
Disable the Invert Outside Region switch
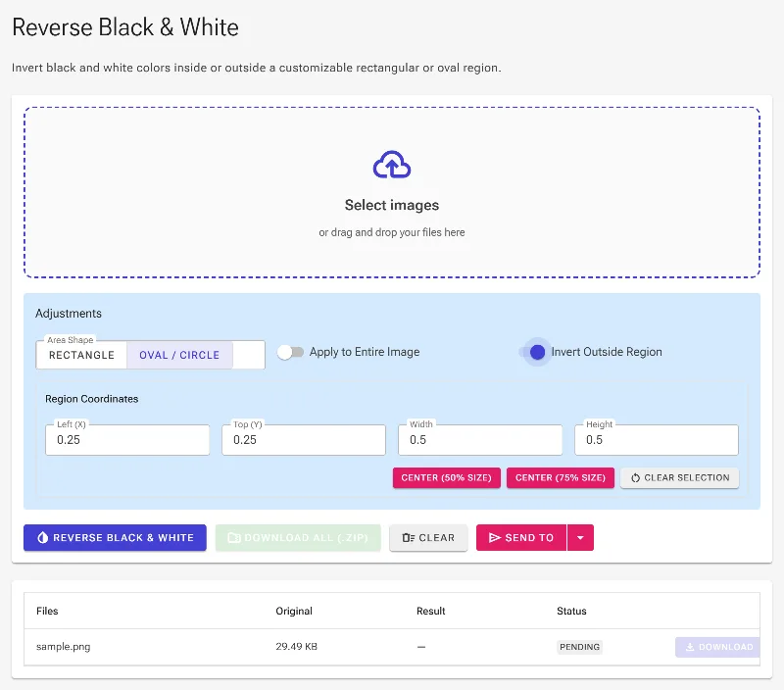(x=534, y=352)
